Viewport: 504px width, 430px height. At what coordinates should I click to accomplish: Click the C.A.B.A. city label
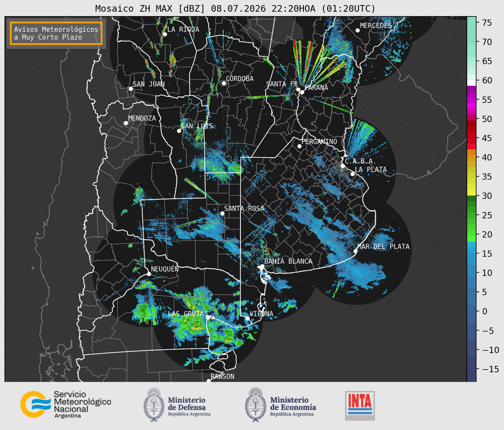(x=361, y=161)
